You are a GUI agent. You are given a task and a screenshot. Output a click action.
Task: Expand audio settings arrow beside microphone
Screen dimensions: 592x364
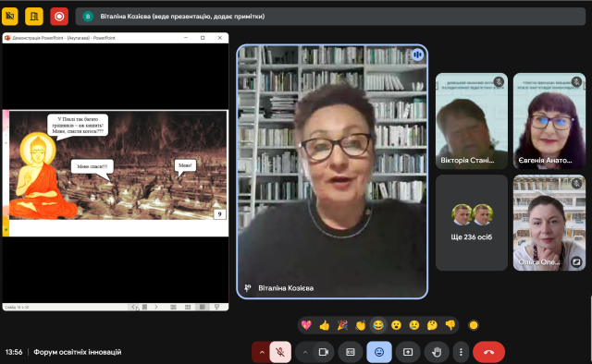point(261,352)
